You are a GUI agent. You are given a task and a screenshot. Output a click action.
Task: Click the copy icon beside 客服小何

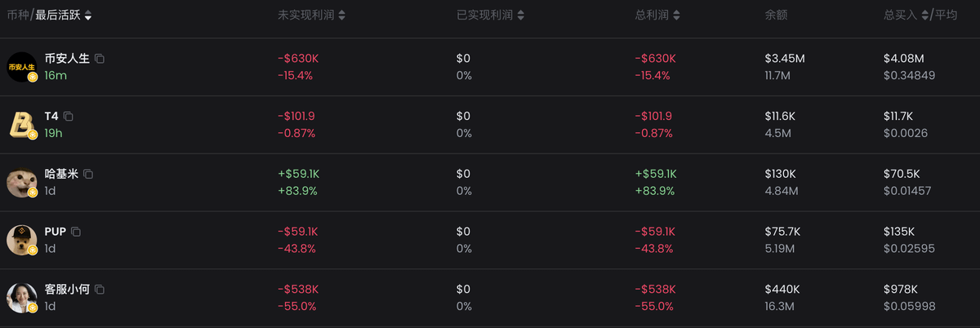[x=100, y=290]
